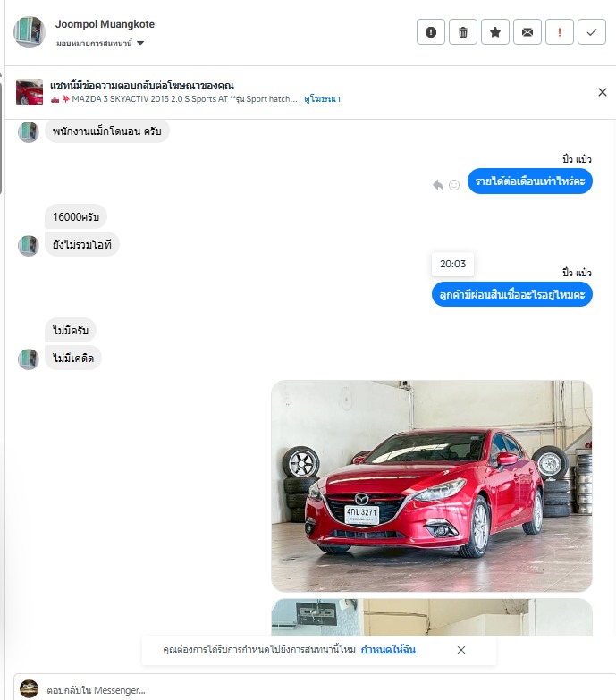Viewport: 616px width, 700px height.
Task: Click the Joompol Muangkote contact name
Action: click(x=105, y=24)
